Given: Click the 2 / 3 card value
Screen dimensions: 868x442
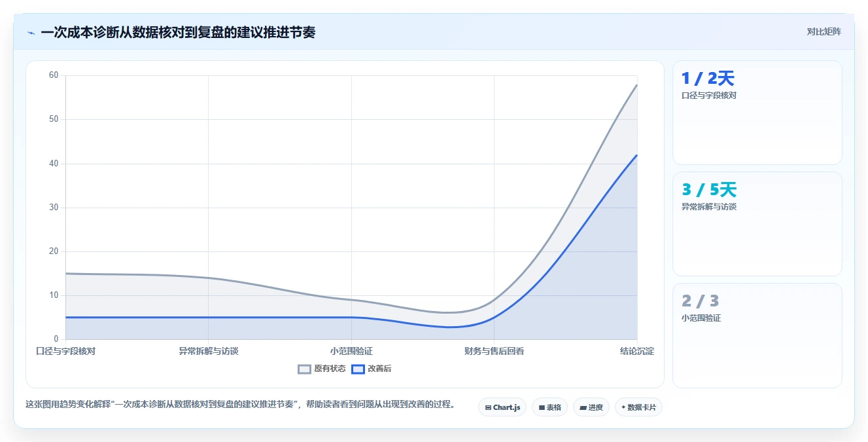Looking at the screenshot, I should coord(700,301).
